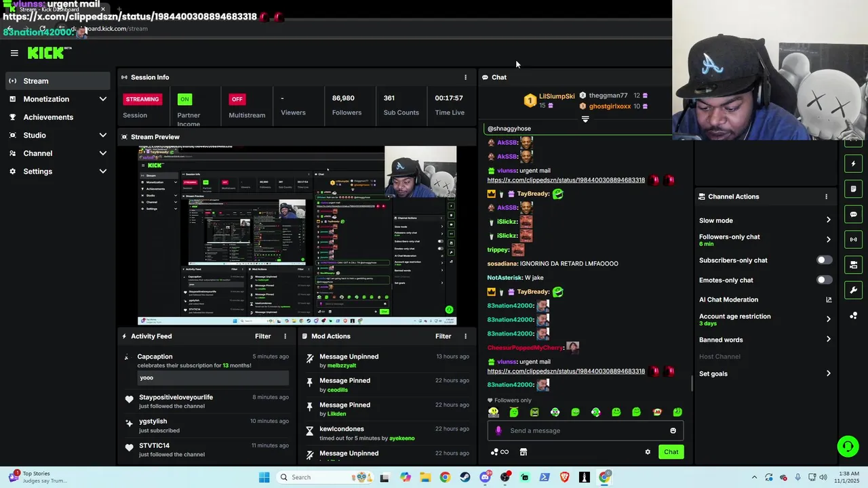Open Account age restriction options arrow

point(828,319)
